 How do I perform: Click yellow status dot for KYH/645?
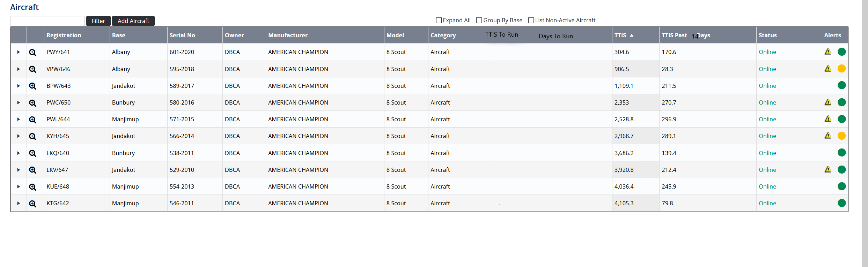841,136
